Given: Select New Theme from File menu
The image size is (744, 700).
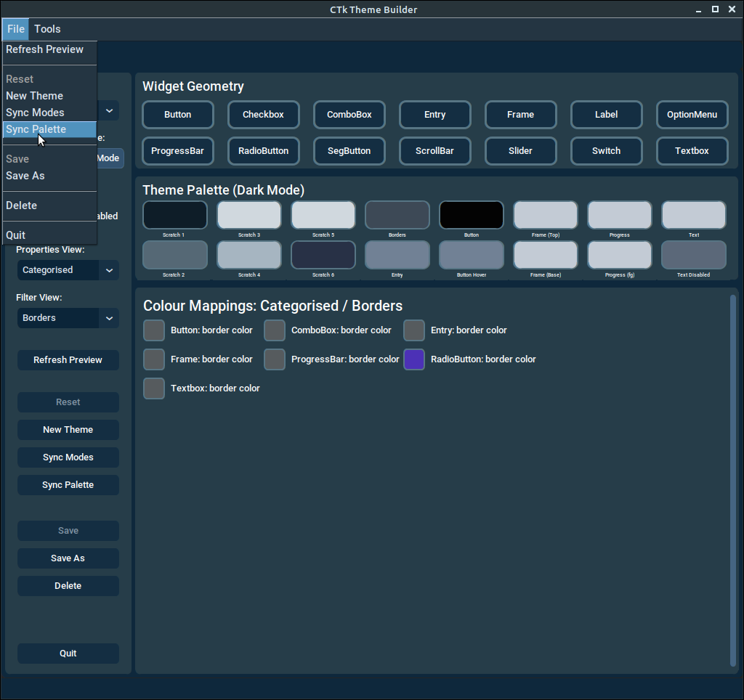Looking at the screenshot, I should click(x=50, y=96).
